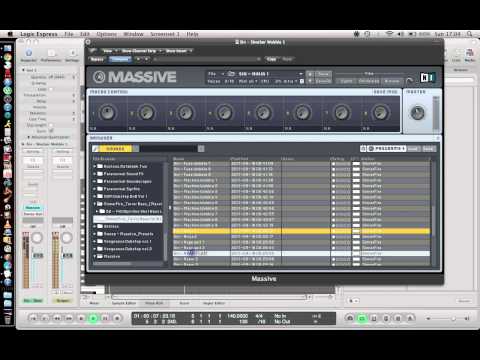Viewport: 480px width, 360px height.
Task: Click the link icon in plugin window header
Action: coord(93,51)
